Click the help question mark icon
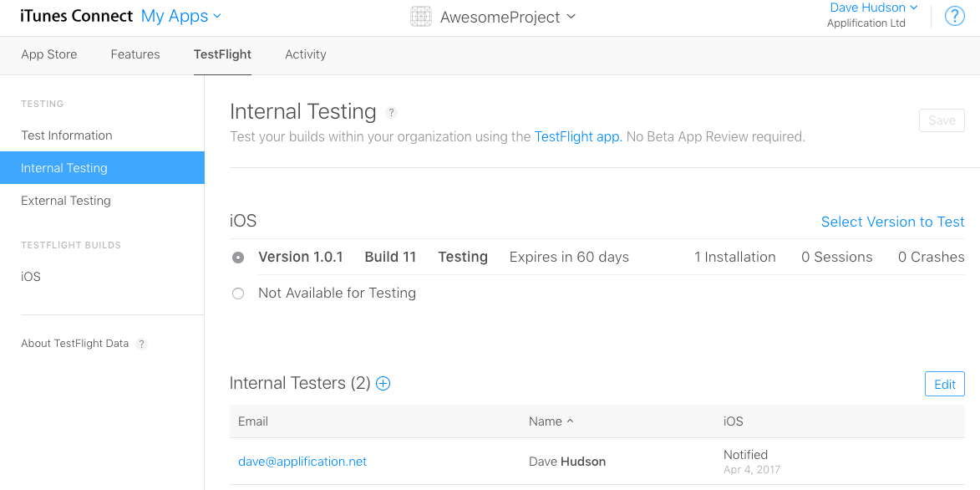 tap(954, 16)
